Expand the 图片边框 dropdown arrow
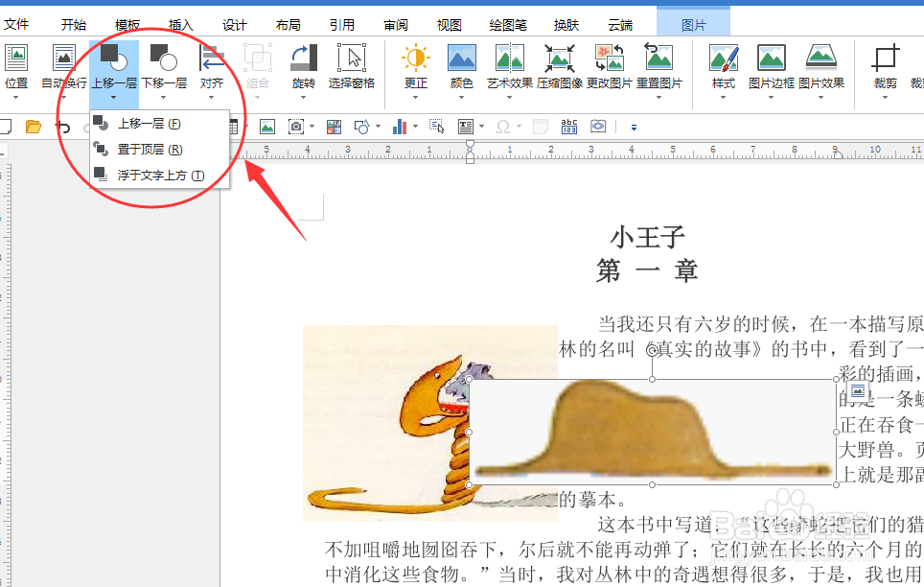 [x=772, y=97]
